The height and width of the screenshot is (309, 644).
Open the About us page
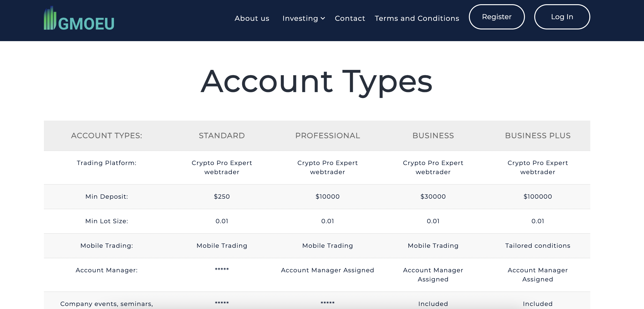click(252, 18)
